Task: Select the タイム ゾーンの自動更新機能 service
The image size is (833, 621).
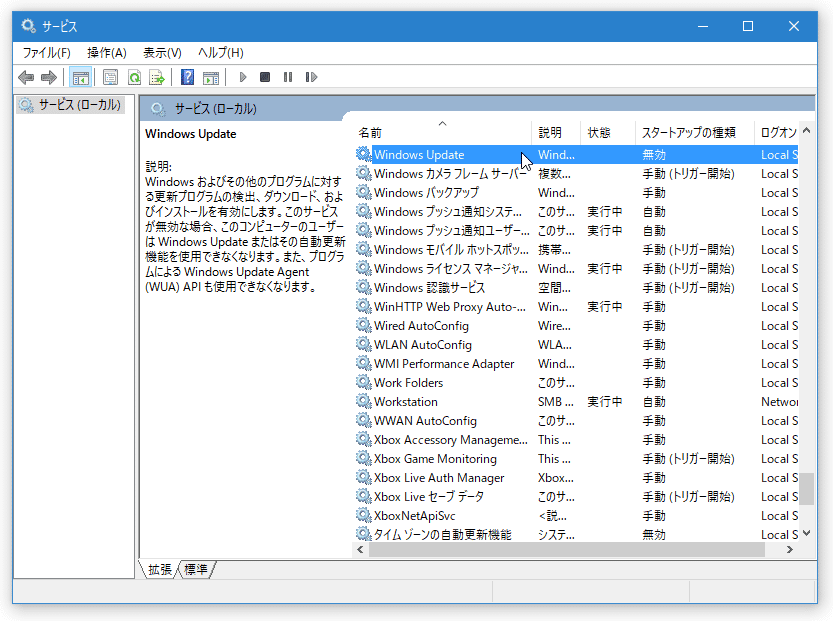Action: point(576,534)
